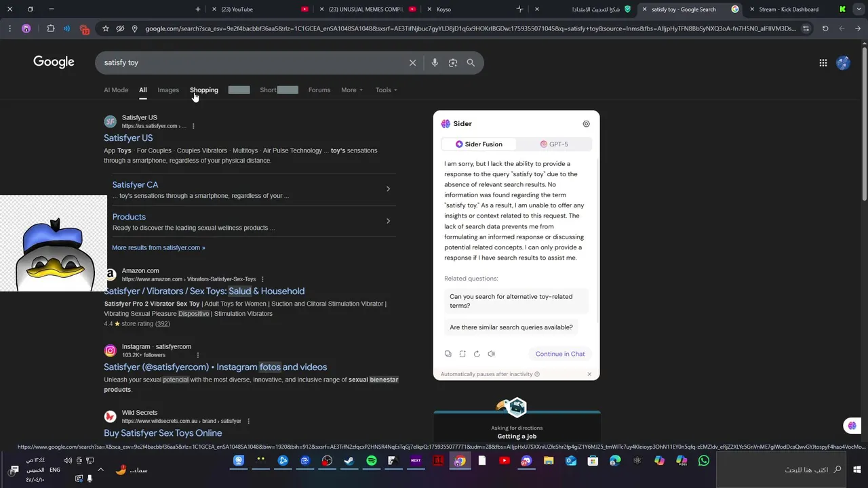The image size is (868, 488).
Task: Open Sider panel settings gear
Action: point(587,124)
